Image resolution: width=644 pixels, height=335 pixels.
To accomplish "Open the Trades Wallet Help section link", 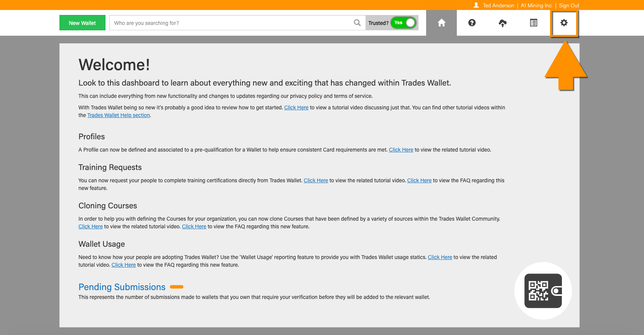I will 119,116.
